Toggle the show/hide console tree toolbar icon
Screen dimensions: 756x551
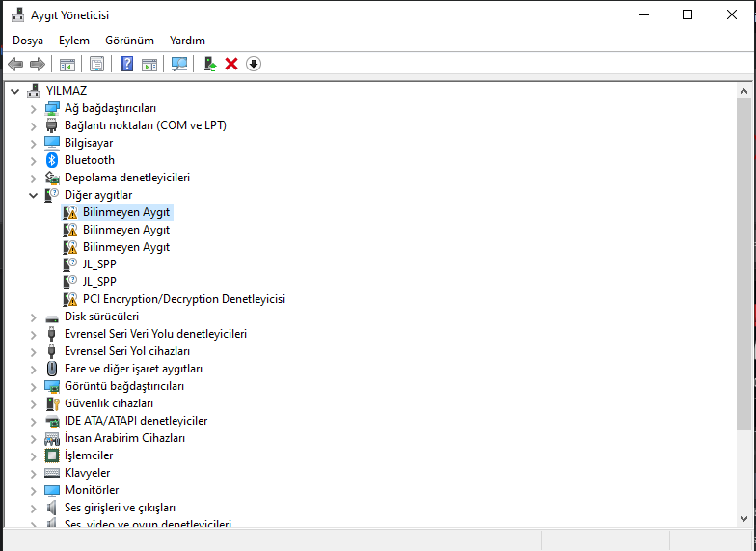pos(67,64)
